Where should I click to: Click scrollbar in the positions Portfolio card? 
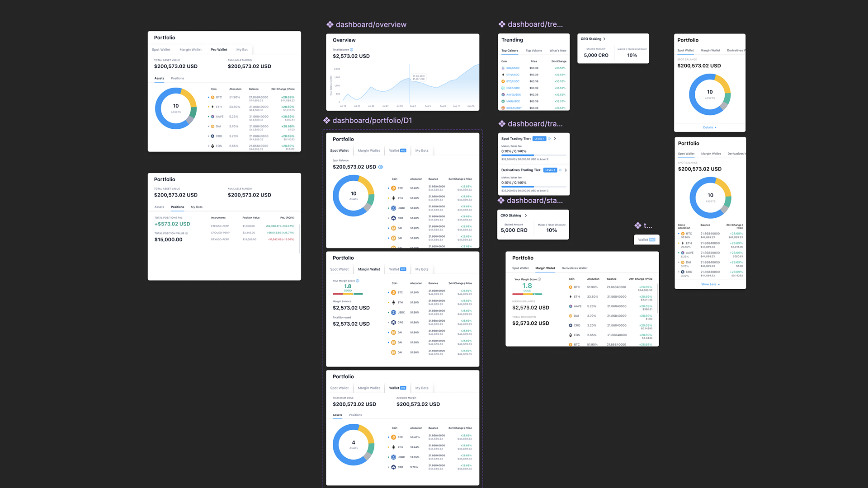pos(300,238)
